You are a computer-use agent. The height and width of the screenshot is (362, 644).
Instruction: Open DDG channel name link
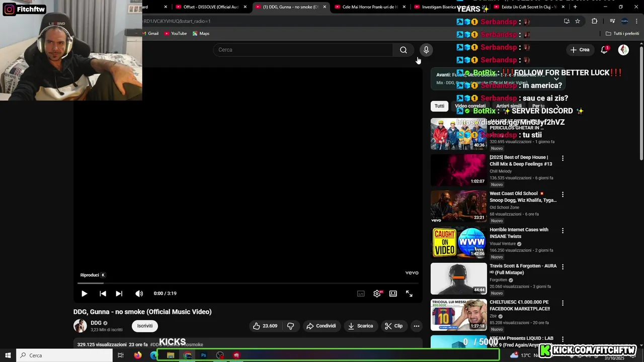96,323
